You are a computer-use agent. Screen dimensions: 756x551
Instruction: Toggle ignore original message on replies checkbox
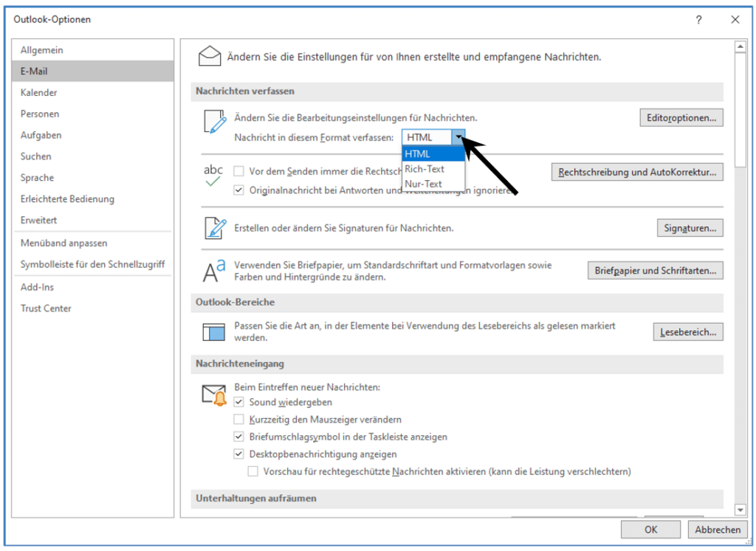click(238, 190)
